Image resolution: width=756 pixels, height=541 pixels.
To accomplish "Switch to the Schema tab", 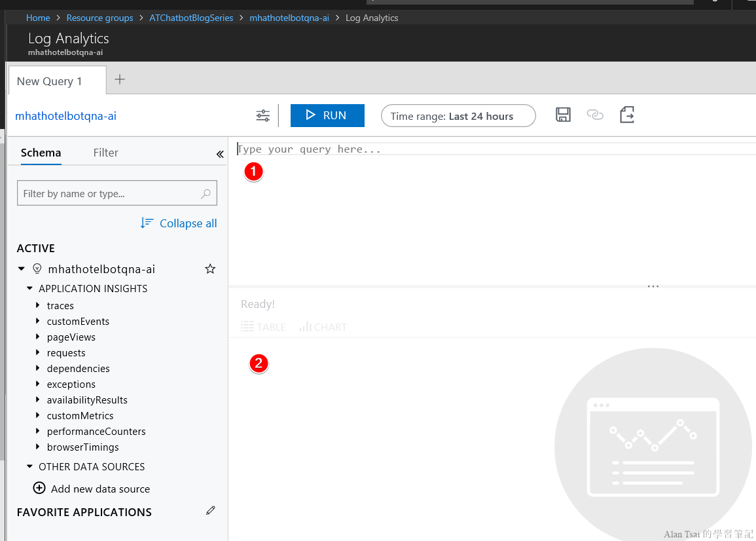I will click(41, 153).
